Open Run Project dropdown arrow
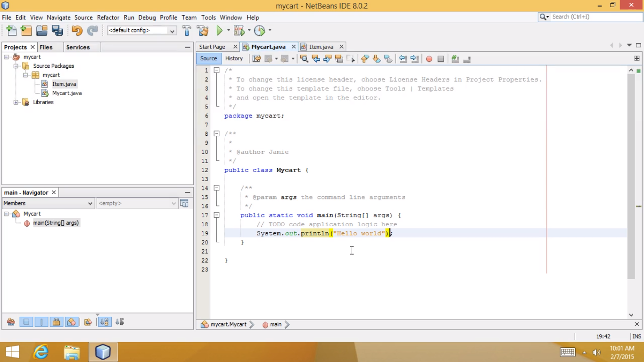Image resolution: width=644 pixels, height=362 pixels. pos(229,31)
